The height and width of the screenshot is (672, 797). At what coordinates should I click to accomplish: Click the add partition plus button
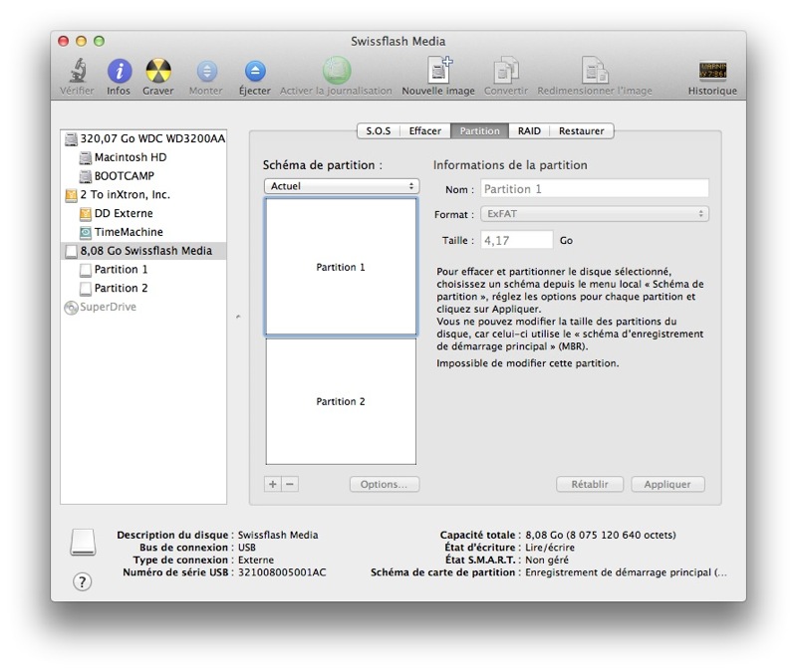pyautogui.click(x=273, y=484)
